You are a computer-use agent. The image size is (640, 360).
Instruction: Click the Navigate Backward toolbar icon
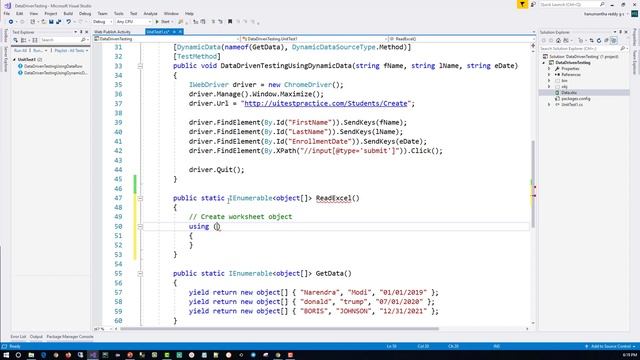pyautogui.click(x=11, y=22)
